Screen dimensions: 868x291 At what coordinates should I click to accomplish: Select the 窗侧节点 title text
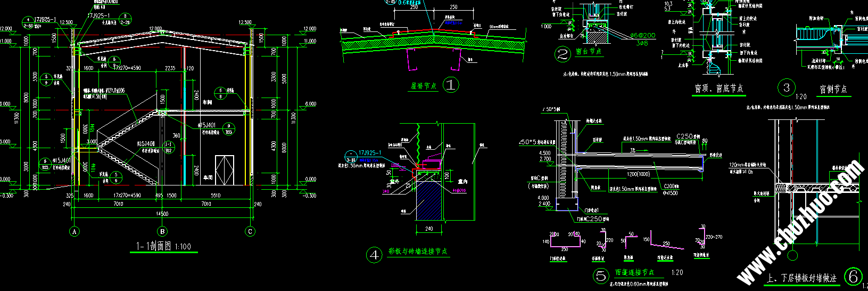click(833, 89)
